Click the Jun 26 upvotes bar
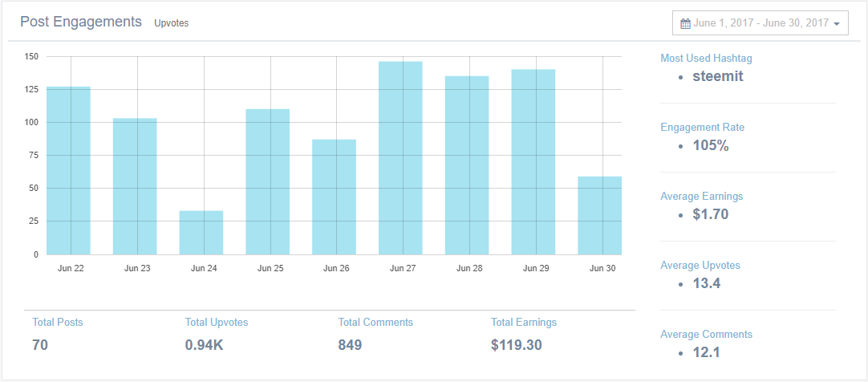The height and width of the screenshot is (382, 868). (x=335, y=197)
